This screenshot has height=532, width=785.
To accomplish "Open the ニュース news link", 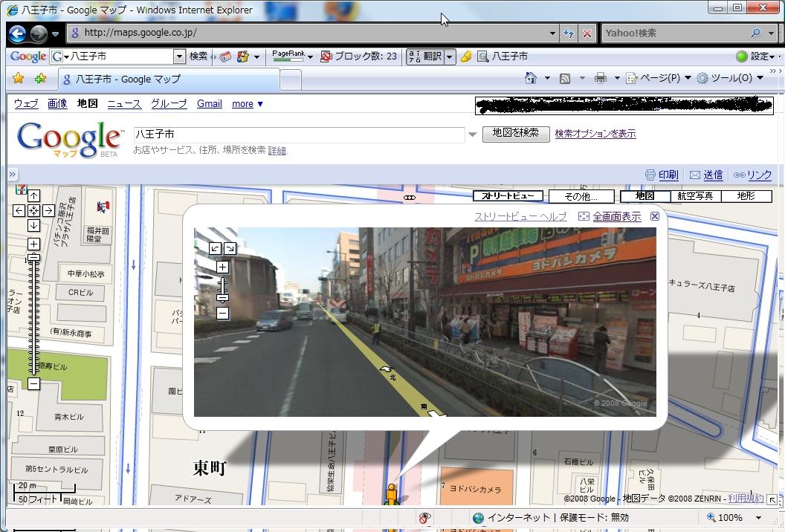I will [124, 103].
